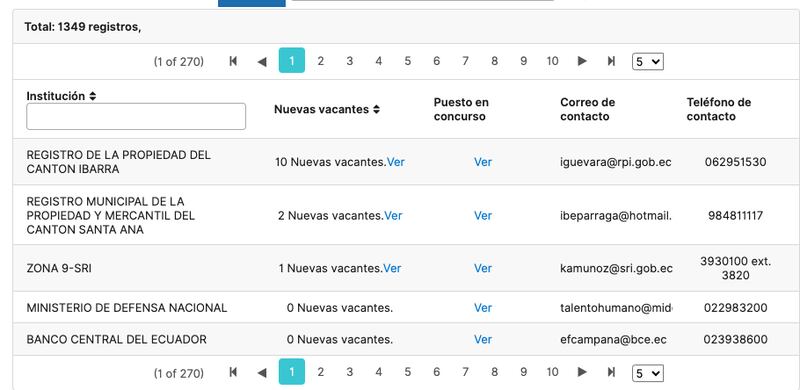
Task: Click phone number 062951530
Action: point(735,162)
